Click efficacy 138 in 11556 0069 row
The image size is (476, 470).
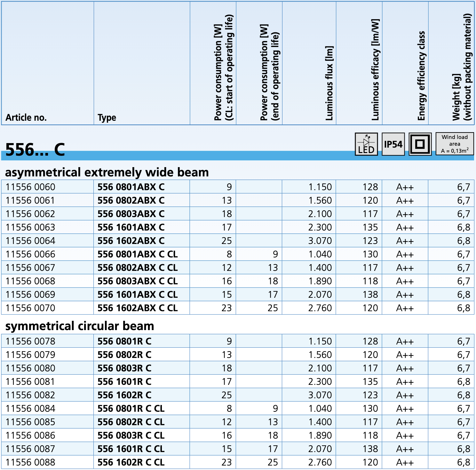pyautogui.click(x=370, y=295)
